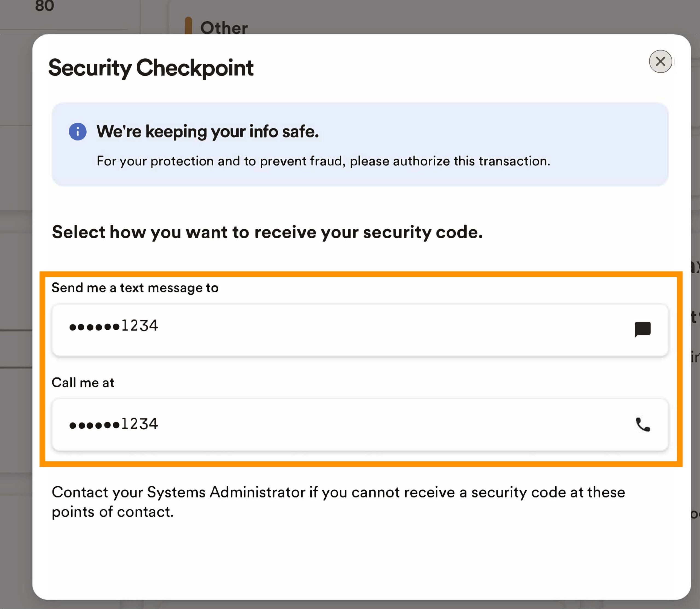Viewport: 700px width, 609px height.
Task: Click the 'Select how you want to receive' heading
Action: 267,232
